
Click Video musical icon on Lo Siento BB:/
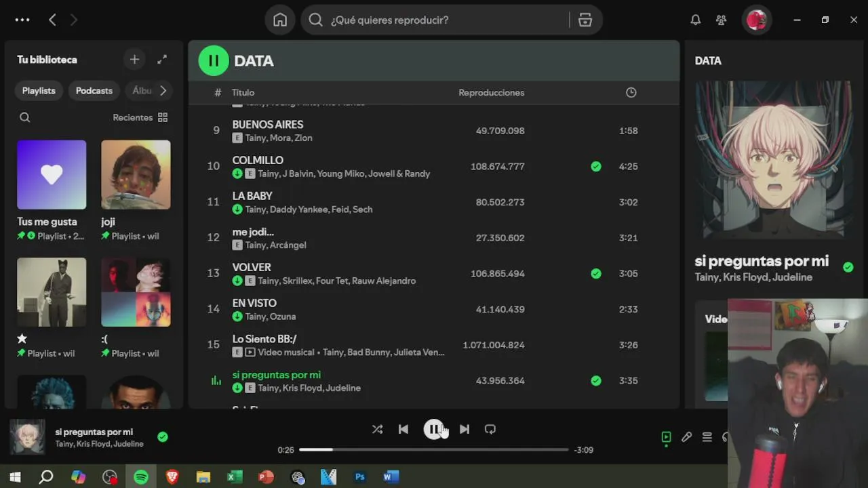[x=250, y=352]
